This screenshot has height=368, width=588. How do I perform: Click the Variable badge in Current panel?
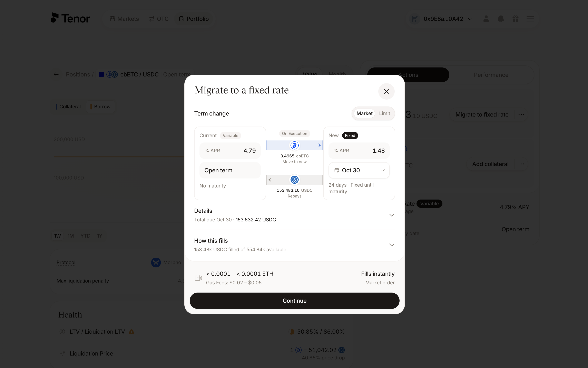(x=230, y=136)
